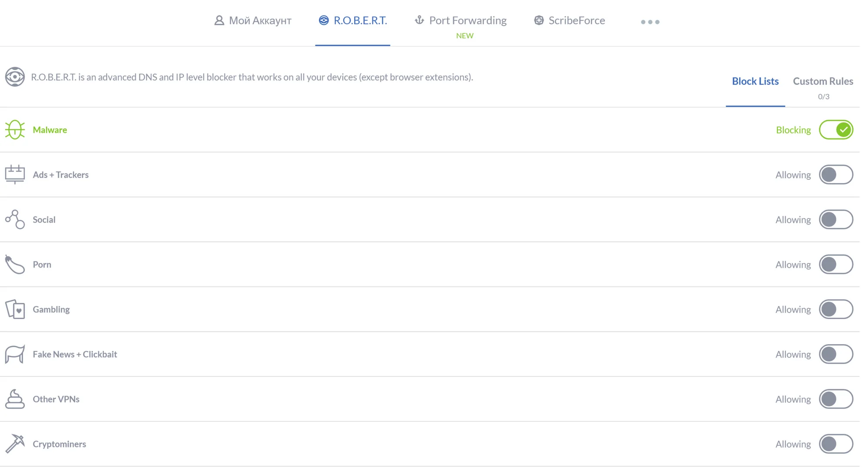
Task: Go to the Port Forwarding tab
Action: click(x=460, y=20)
